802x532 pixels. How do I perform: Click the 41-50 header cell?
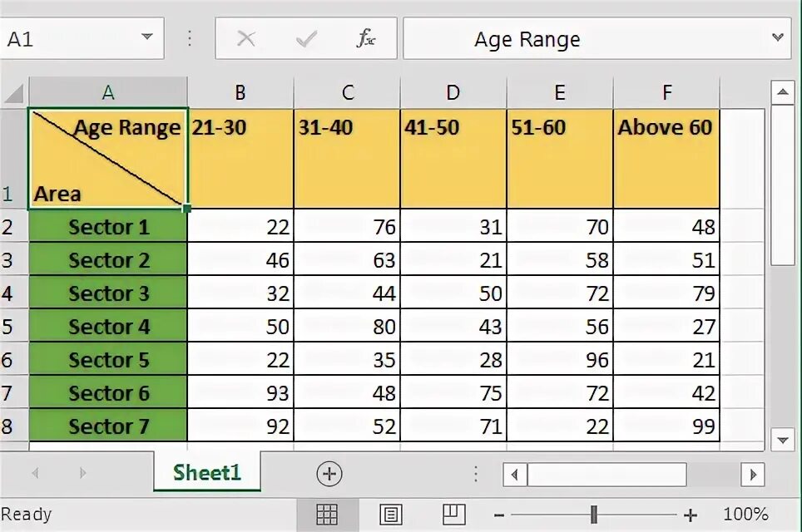pyautogui.click(x=453, y=159)
